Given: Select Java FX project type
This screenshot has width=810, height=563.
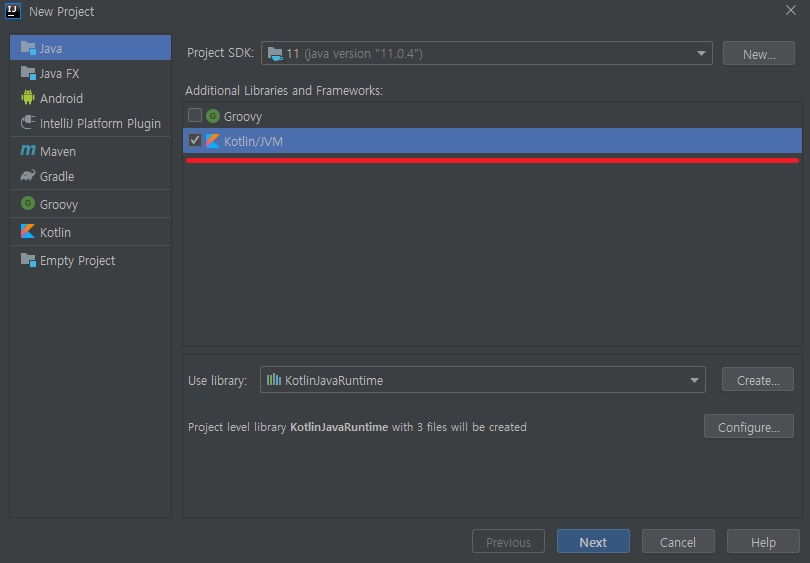Looking at the screenshot, I should [x=90, y=73].
